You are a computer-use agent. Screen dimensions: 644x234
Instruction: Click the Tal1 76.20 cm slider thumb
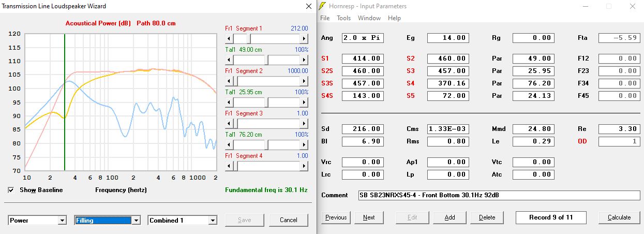pyautogui.click(x=266, y=144)
